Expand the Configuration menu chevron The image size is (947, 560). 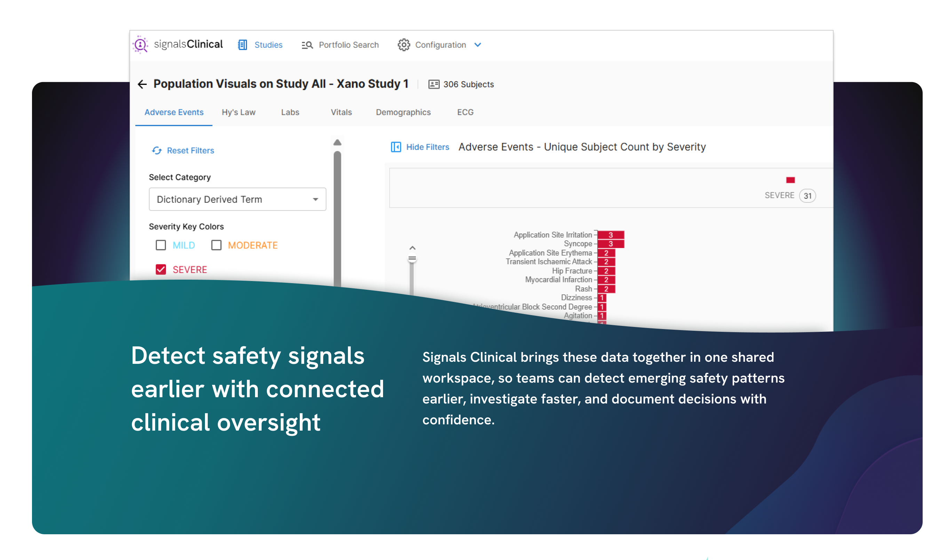point(477,45)
